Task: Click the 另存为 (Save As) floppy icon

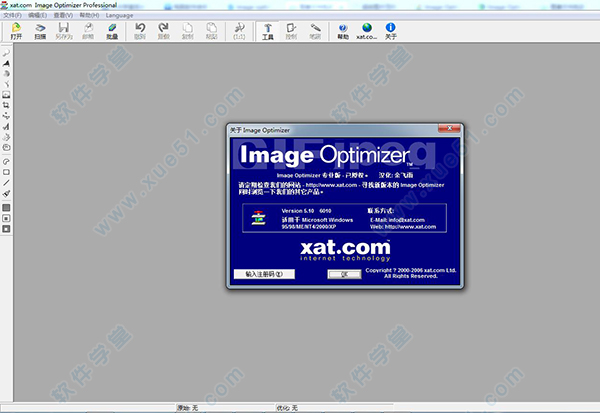Action: click(x=64, y=31)
